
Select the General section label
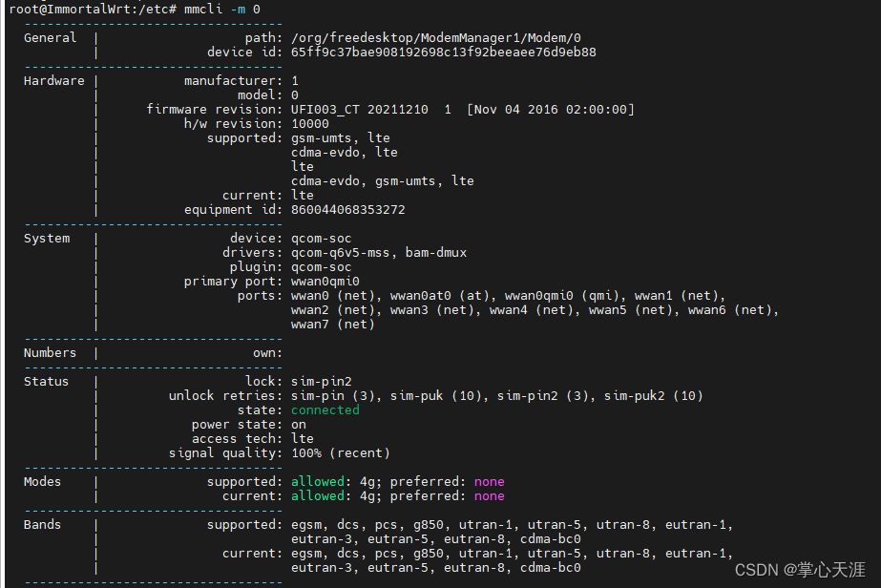pyautogui.click(x=49, y=37)
